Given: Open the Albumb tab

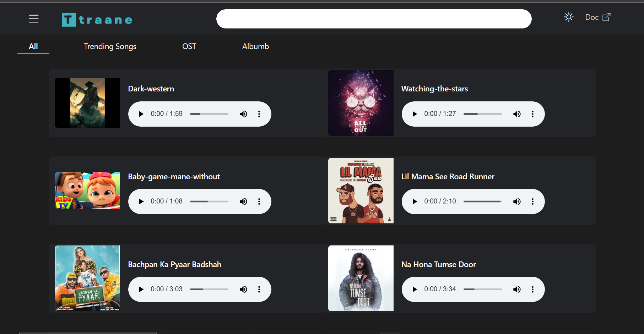Looking at the screenshot, I should click(255, 47).
